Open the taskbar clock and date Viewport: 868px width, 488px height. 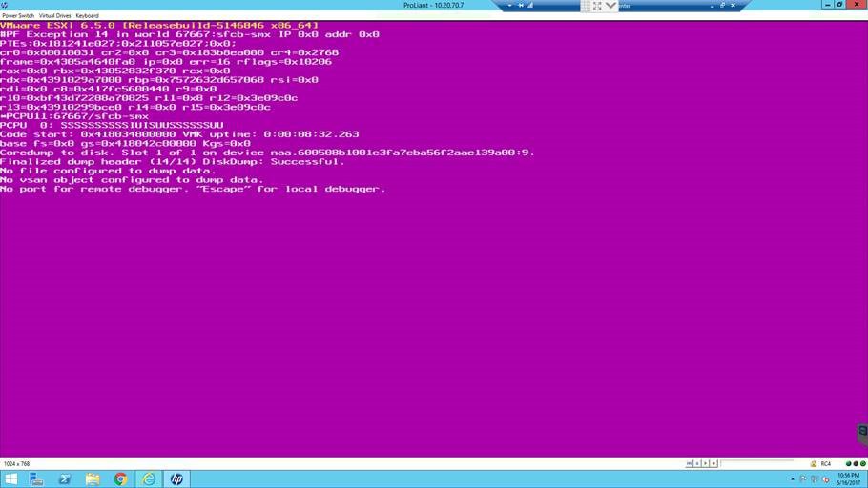click(849, 479)
